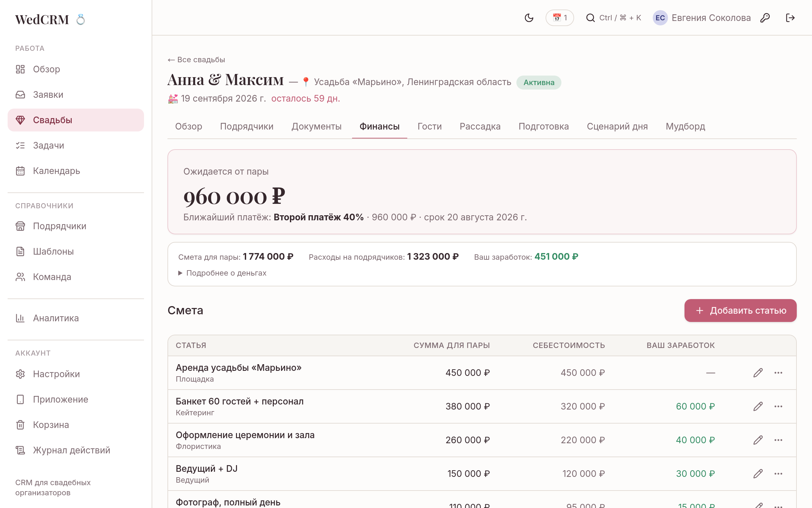
Task: Edit Ведущий + DJ row
Action: tap(758, 473)
